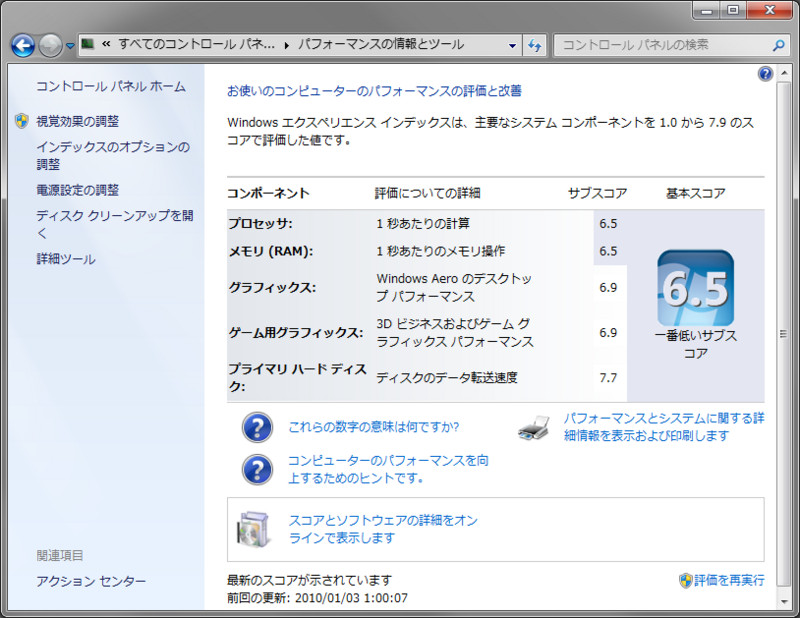The height and width of the screenshot is (618, 800).
Task: Open help with the blue question mark icon
Action: pyautogui.click(x=765, y=74)
